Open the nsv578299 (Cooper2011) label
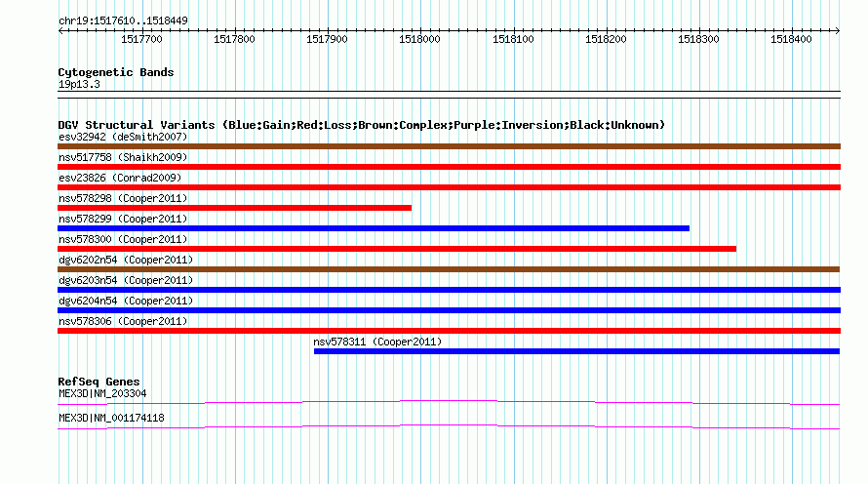The width and height of the screenshot is (868, 484). tap(123, 219)
